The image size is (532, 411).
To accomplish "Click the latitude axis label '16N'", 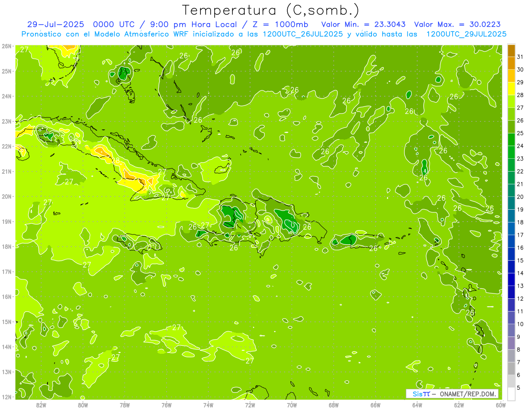I will [6, 297].
